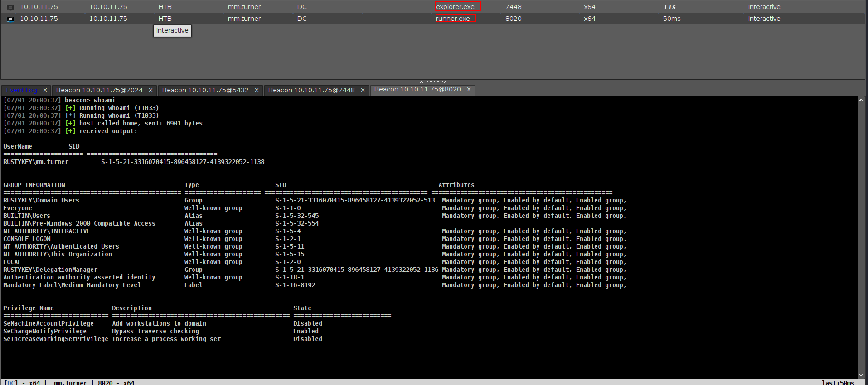Collapse split pane using the up arrow
Viewport: 868px width, 385px height.
[x=422, y=82]
